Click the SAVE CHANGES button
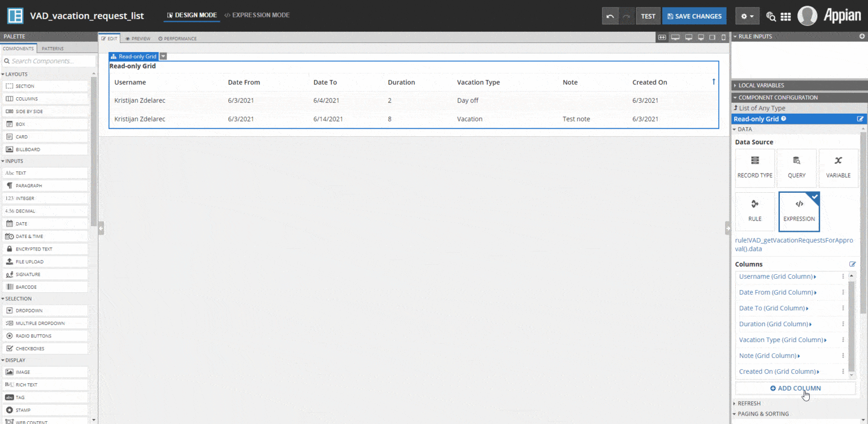 pos(694,16)
